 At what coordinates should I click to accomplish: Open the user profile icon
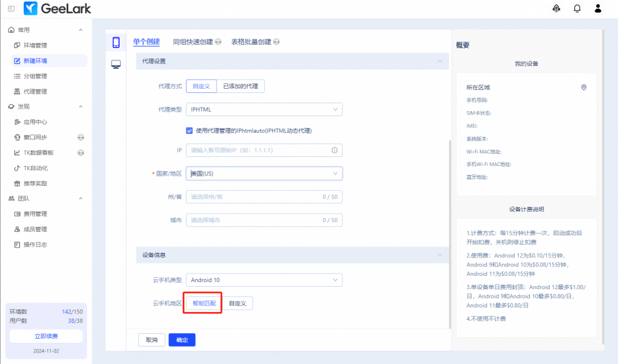pyautogui.click(x=598, y=8)
